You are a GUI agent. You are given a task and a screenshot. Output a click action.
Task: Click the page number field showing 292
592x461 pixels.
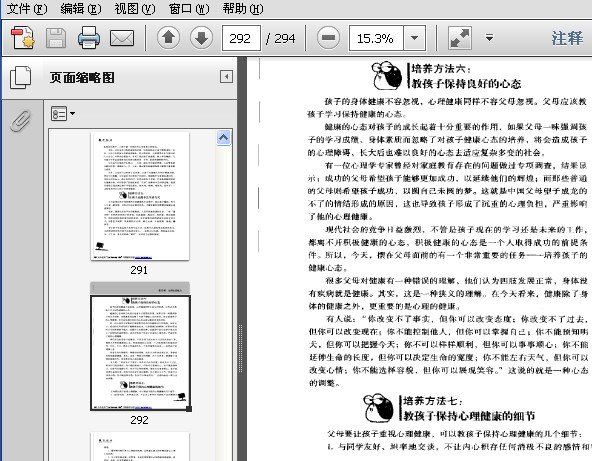tap(241, 38)
